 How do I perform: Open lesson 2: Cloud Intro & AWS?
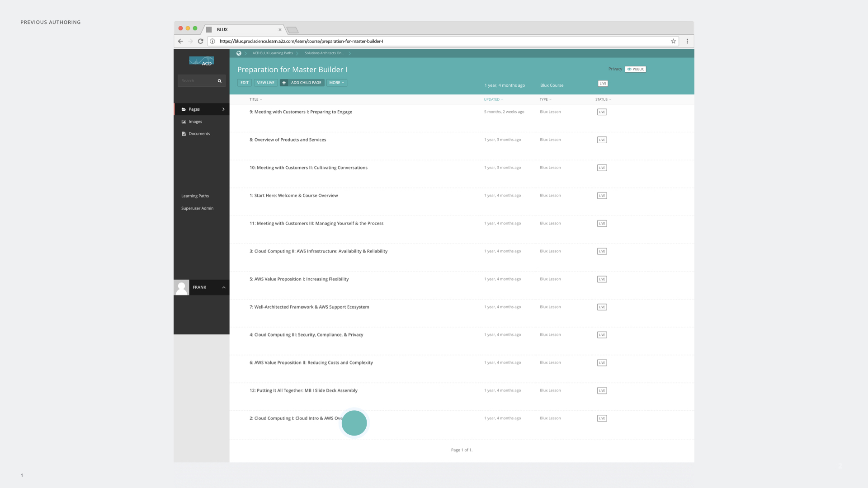point(296,418)
